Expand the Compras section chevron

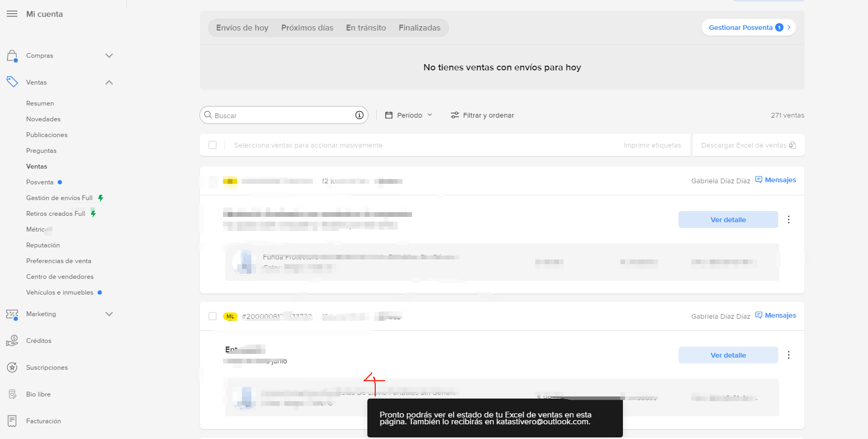click(109, 56)
